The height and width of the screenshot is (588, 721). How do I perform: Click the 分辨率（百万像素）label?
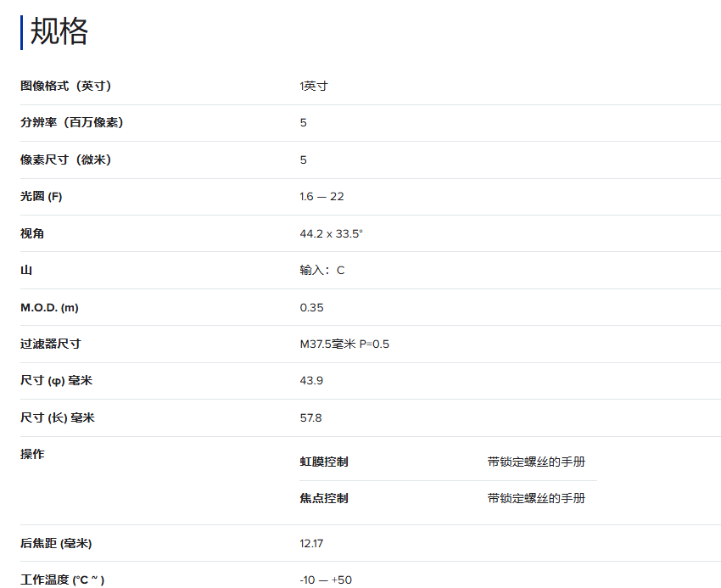click(72, 122)
